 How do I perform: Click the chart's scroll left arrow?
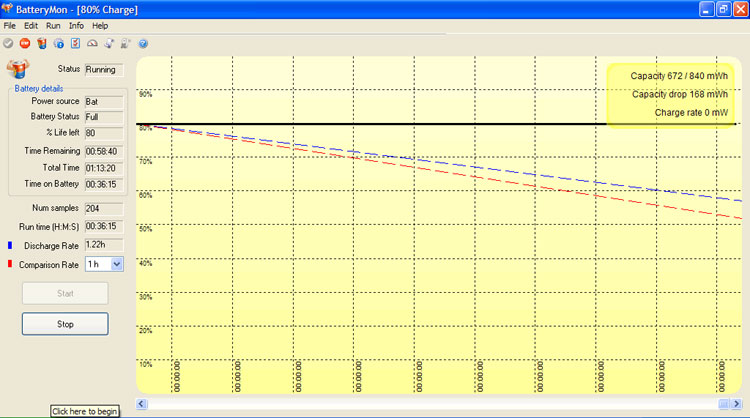coord(141,404)
